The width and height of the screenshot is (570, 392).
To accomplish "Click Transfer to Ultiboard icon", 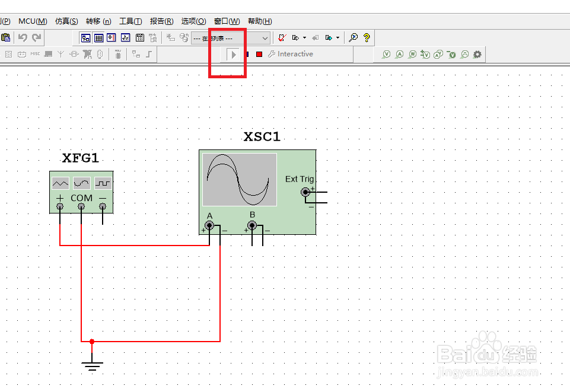I will coord(295,38).
